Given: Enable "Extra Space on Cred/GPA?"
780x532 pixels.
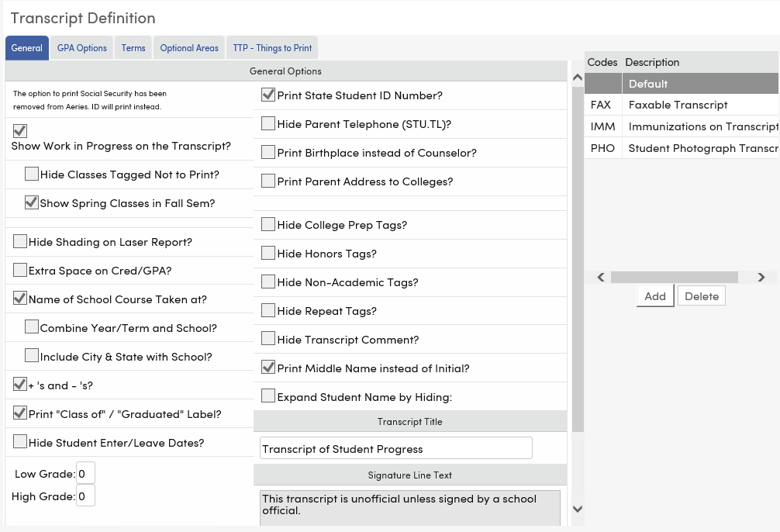Looking at the screenshot, I should (x=19, y=269).
